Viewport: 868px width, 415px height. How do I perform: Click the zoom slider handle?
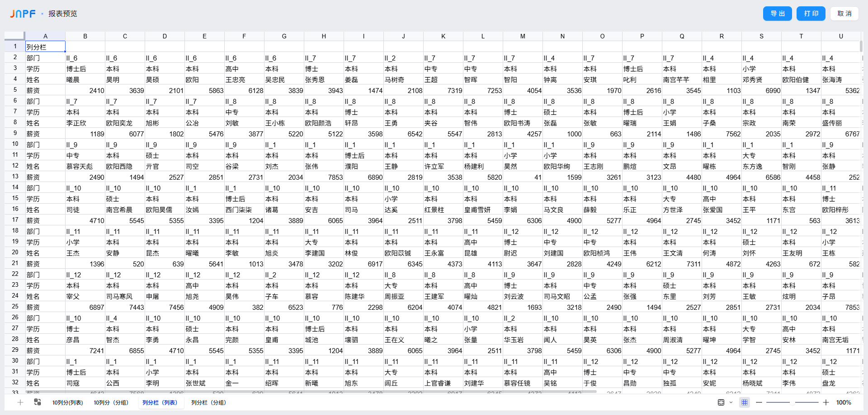coord(793,402)
